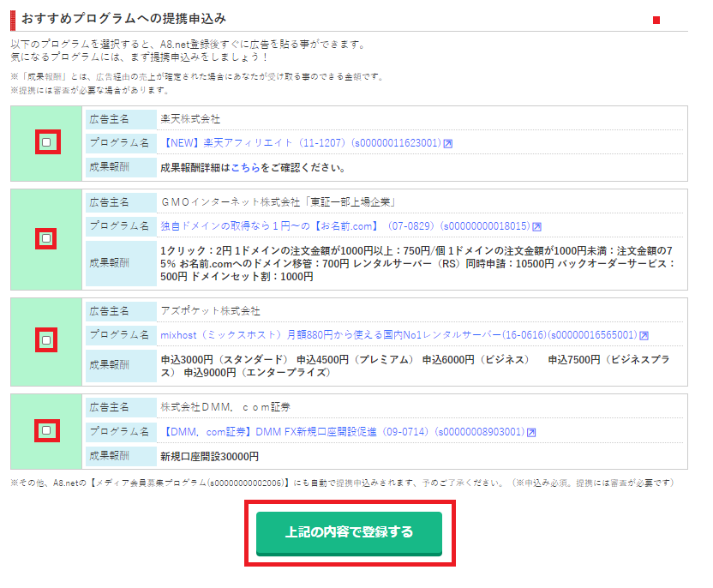Check the 楽天株式会社 program checkbox
This screenshot has width=713, height=588.
46,142
